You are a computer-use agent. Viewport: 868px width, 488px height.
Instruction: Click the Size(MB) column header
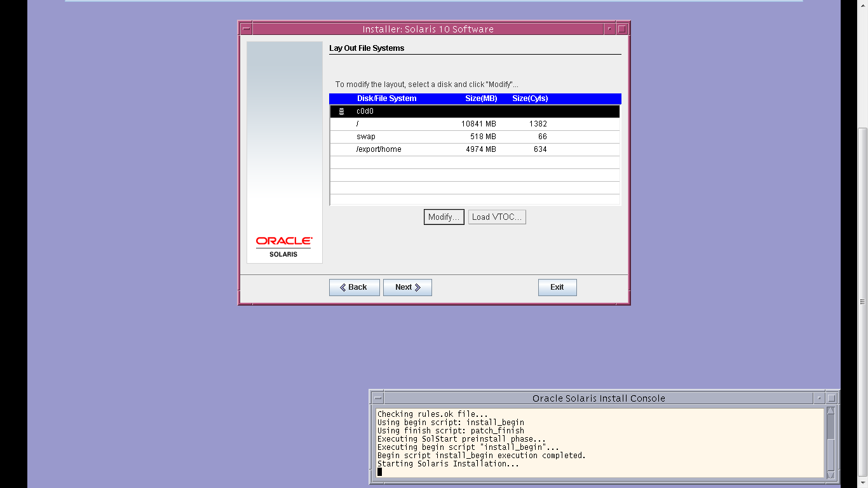point(481,98)
